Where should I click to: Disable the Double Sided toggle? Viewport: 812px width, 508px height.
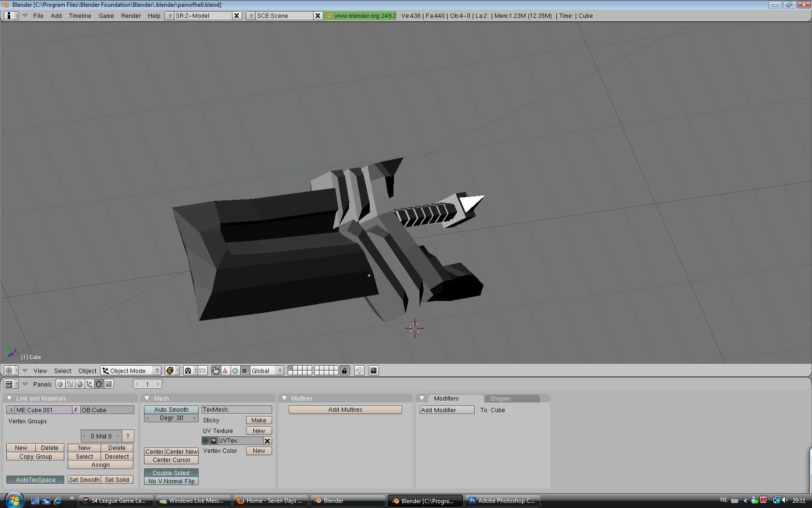[x=171, y=473]
